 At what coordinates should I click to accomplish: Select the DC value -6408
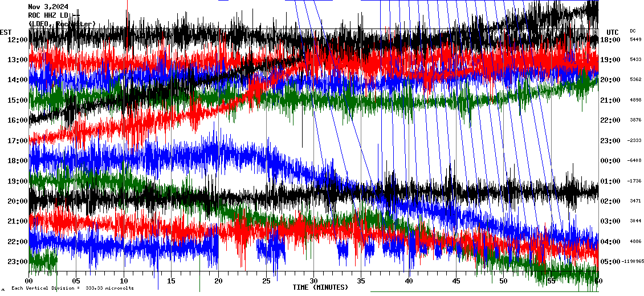coord(635,161)
